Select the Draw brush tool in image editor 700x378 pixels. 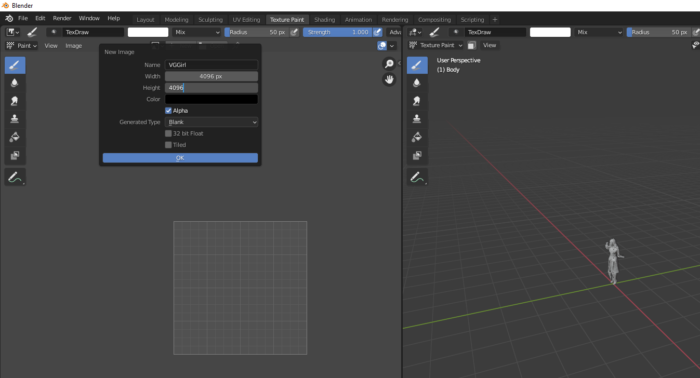click(15, 65)
